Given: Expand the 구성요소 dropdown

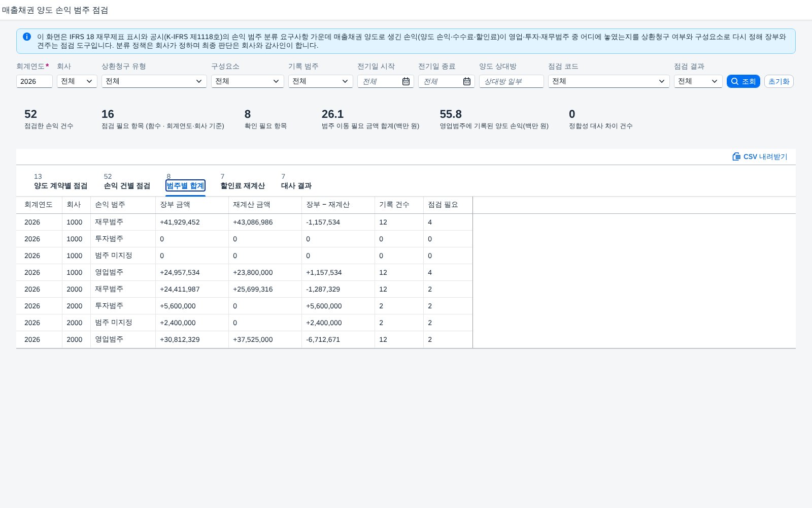Looking at the screenshot, I should pyautogui.click(x=248, y=81).
